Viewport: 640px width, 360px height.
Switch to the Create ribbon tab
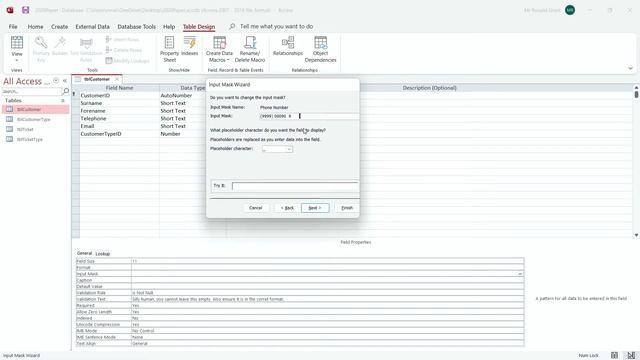click(60, 27)
